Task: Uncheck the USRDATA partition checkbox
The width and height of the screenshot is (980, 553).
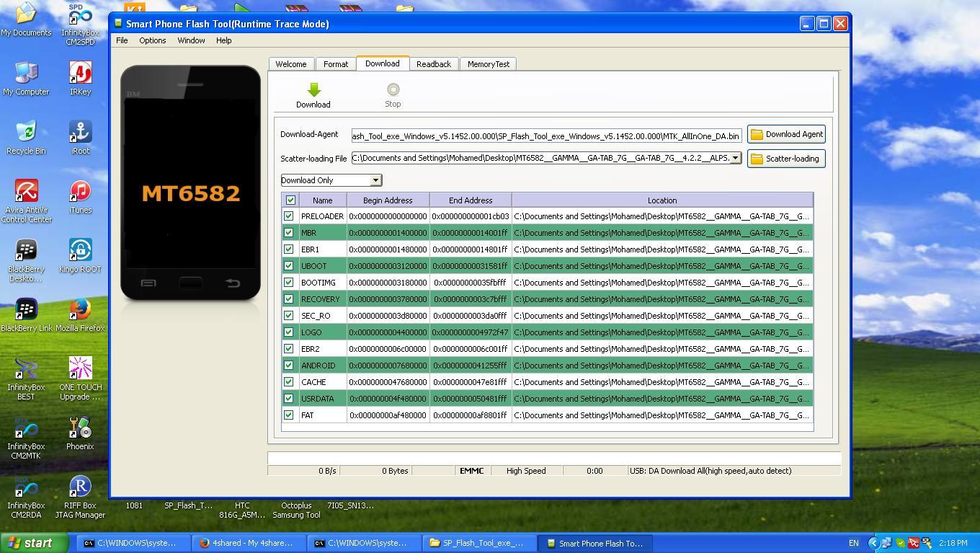Action: (289, 399)
